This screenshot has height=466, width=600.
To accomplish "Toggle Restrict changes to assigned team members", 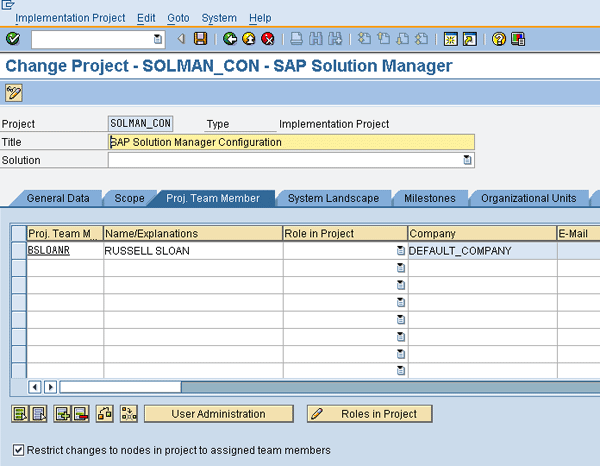I will pyautogui.click(x=19, y=450).
